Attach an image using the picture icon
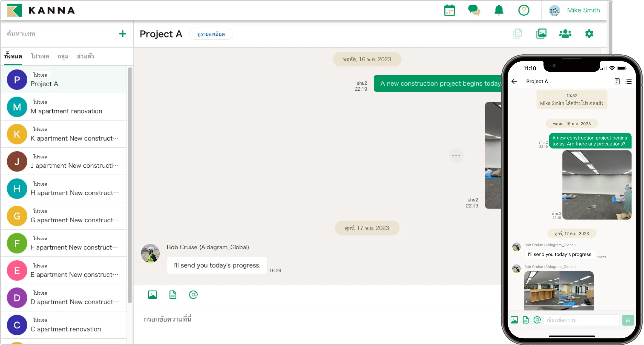The width and height of the screenshot is (644, 345). pyautogui.click(x=152, y=294)
